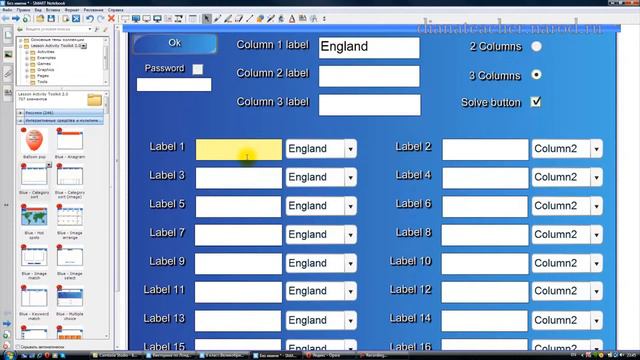640x360 pixels.
Task: Expand the Games folder in tree
Action: pos(27,64)
